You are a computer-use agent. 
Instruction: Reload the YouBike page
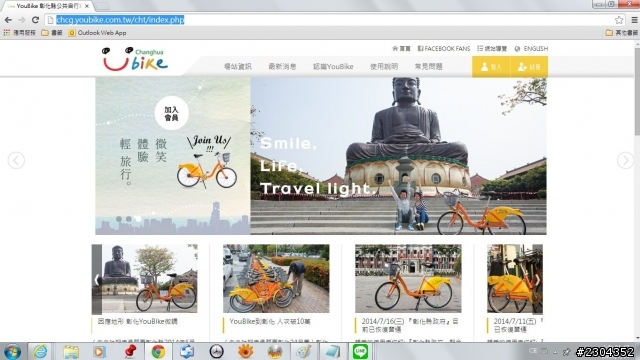point(36,20)
